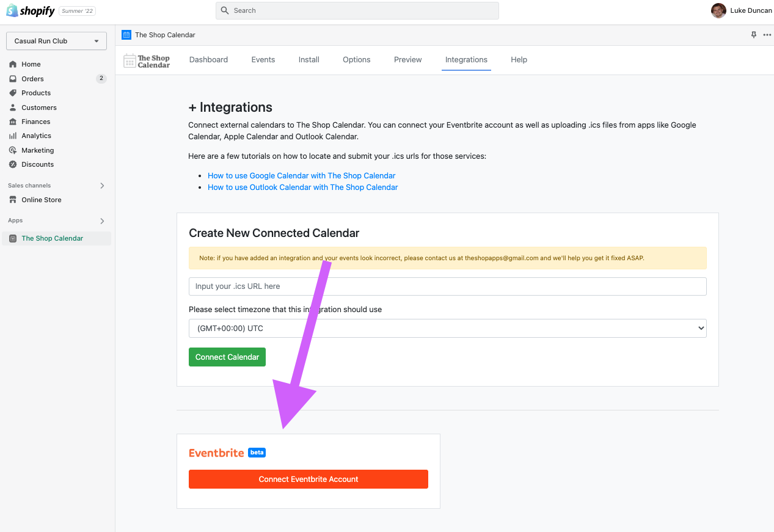774x532 pixels.
Task: Click the Marketing target icon
Action: [13, 150]
